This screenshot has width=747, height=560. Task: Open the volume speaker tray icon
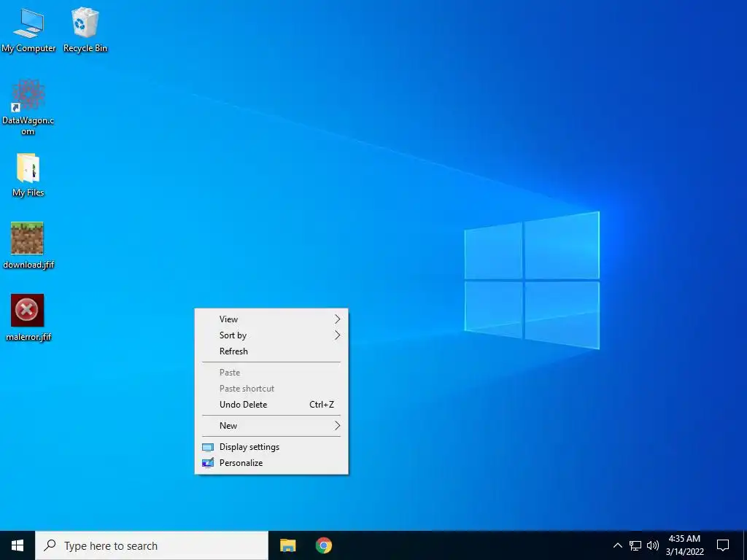point(653,545)
